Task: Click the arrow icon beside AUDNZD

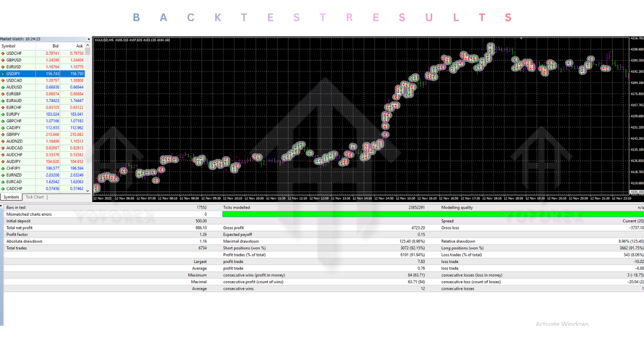Action: point(3,141)
